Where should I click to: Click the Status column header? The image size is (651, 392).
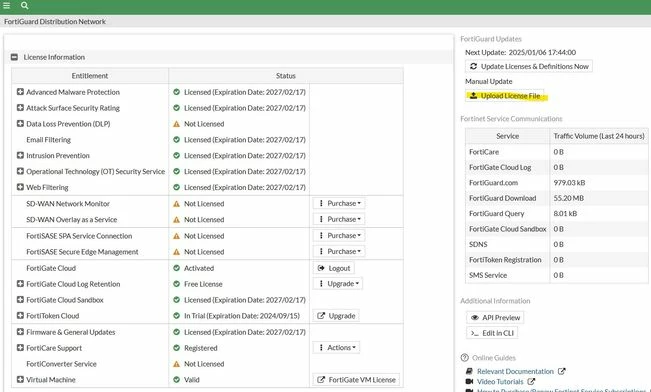tap(286, 76)
